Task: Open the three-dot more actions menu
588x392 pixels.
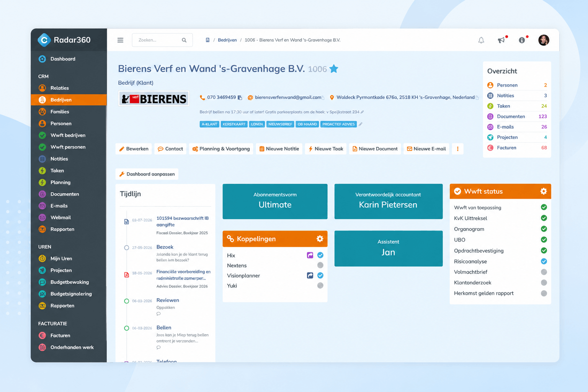Action: click(x=457, y=149)
